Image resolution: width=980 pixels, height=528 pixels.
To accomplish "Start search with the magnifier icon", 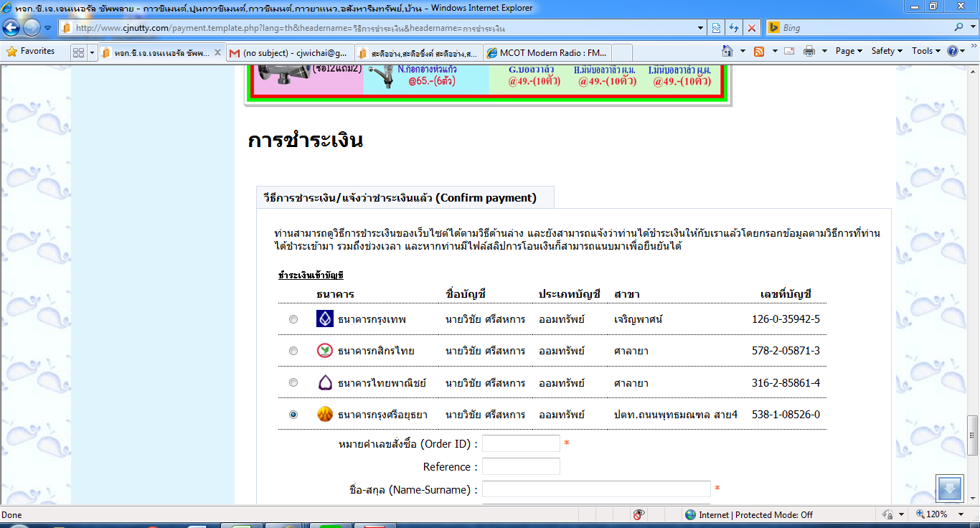I will [x=959, y=28].
